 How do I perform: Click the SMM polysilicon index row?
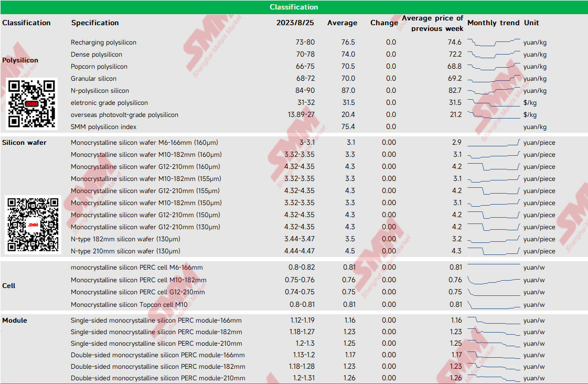tap(294, 127)
